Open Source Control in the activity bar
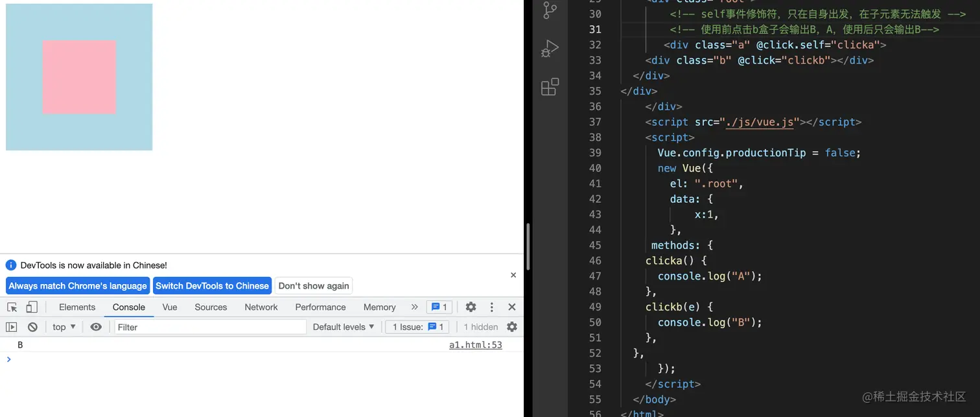The width and height of the screenshot is (980, 417). coord(550,10)
